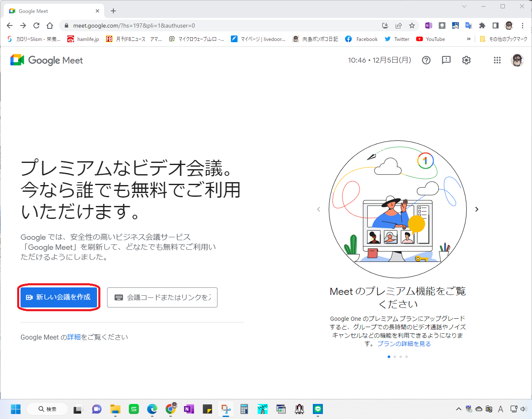This screenshot has height=419, width=532.
Task: Click the address bar URL meet.google.com
Action: pos(134,25)
